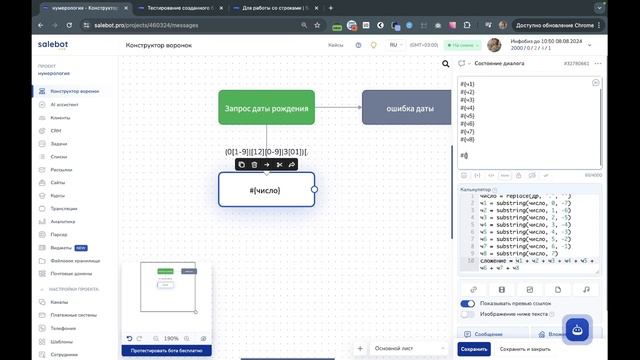Open the RU language dropdown

[x=396, y=45]
